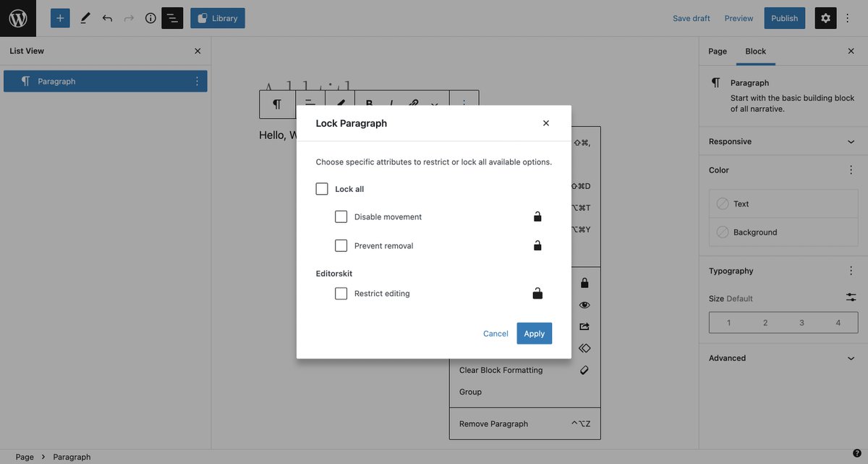This screenshot has height=464, width=868.
Task: Click Page in the bottom breadcrumb
Action: click(x=25, y=457)
